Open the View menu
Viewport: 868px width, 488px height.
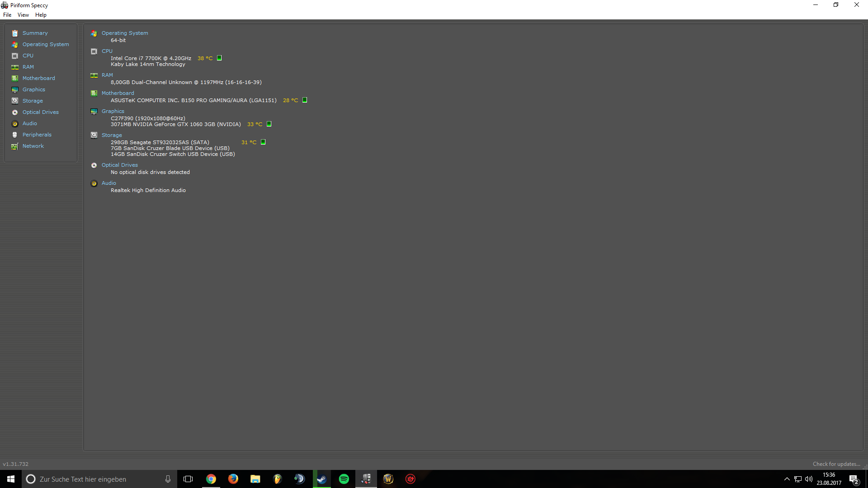tap(23, 15)
